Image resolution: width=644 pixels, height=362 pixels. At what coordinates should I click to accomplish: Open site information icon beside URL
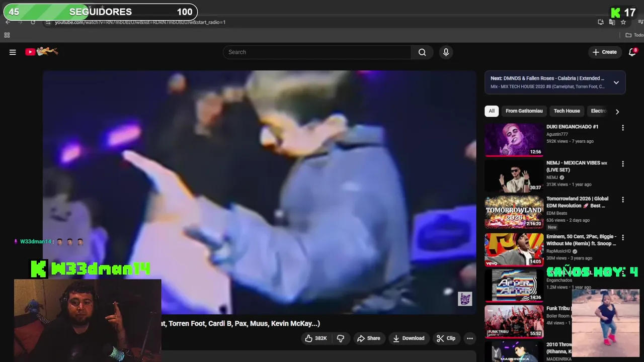coord(48,22)
